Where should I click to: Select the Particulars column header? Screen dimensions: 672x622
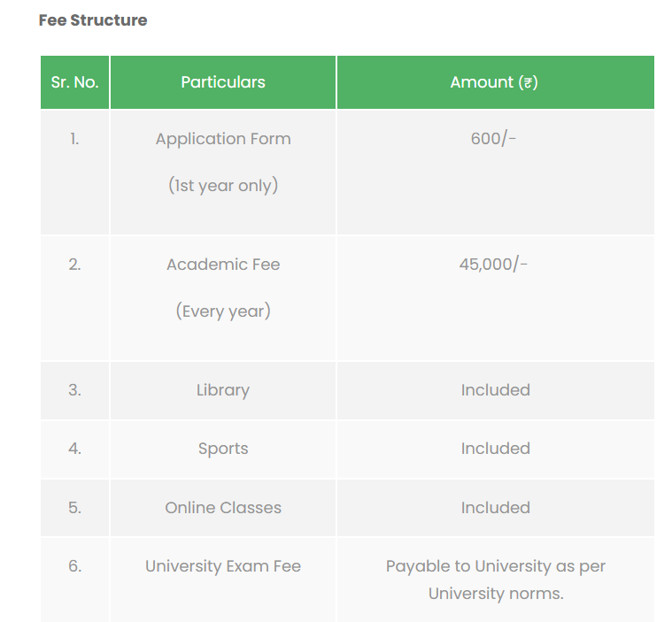coord(223,82)
